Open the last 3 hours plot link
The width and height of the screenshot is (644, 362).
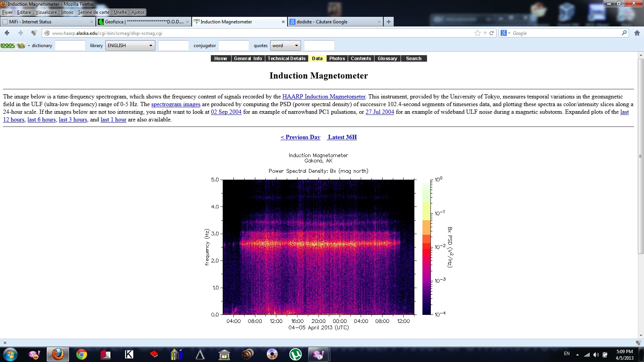(73, 120)
